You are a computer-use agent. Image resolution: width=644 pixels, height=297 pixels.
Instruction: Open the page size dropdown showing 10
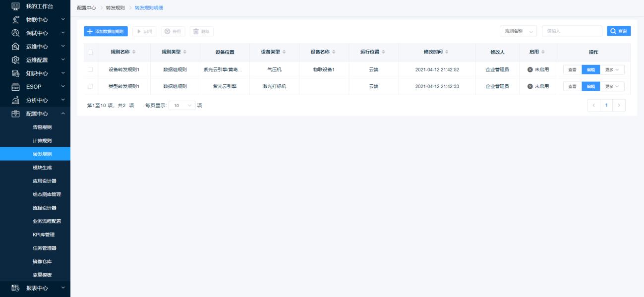(182, 106)
